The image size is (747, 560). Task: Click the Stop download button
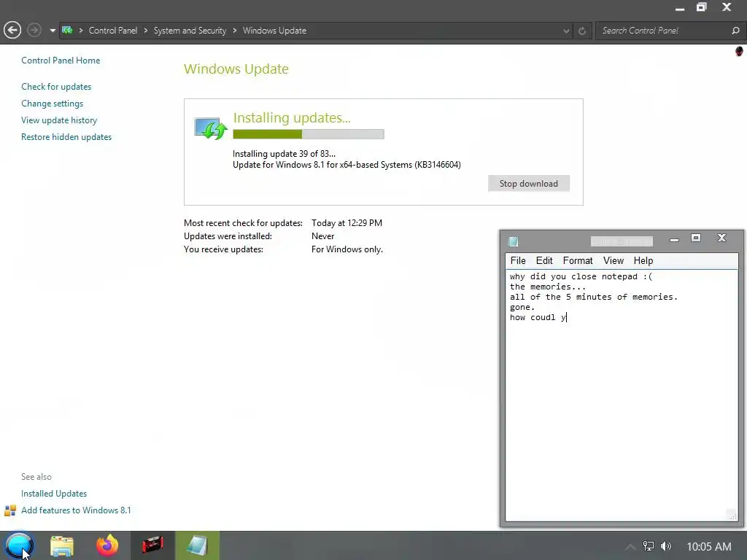(528, 184)
